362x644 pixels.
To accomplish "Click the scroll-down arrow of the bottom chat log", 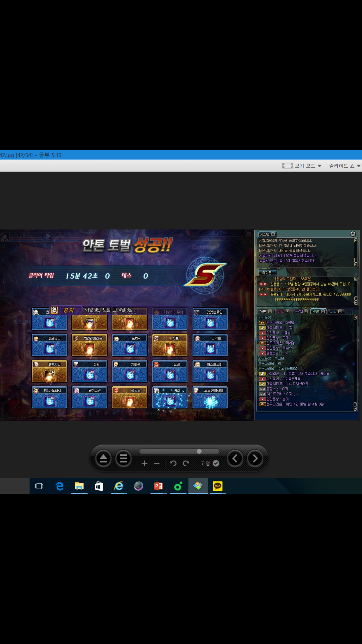I will tap(355, 409).
